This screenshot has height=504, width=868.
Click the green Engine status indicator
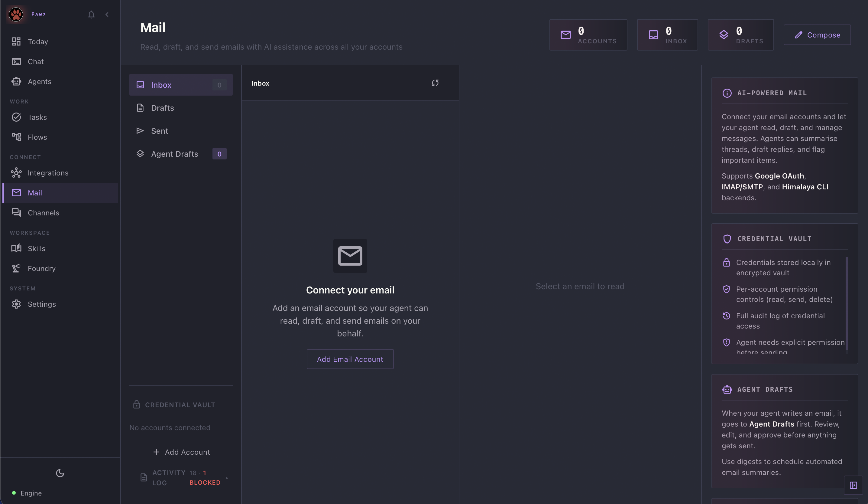[14, 493]
